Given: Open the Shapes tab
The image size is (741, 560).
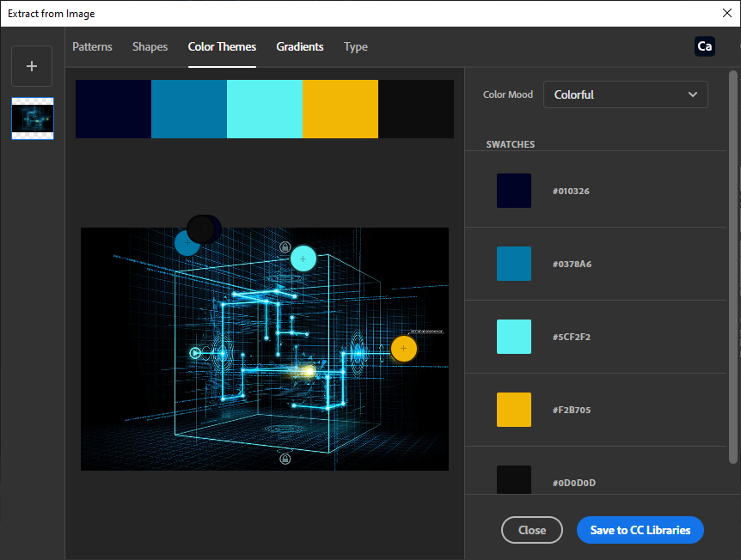Looking at the screenshot, I should pos(150,46).
